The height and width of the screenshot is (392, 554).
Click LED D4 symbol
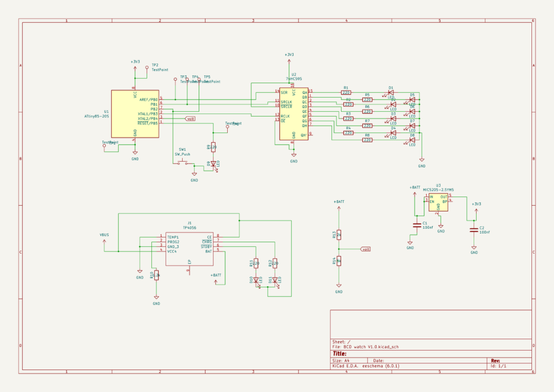point(392,133)
